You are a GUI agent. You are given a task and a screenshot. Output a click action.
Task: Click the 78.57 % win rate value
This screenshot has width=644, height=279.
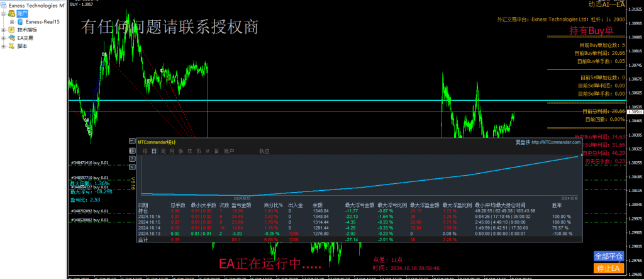tap(560, 227)
